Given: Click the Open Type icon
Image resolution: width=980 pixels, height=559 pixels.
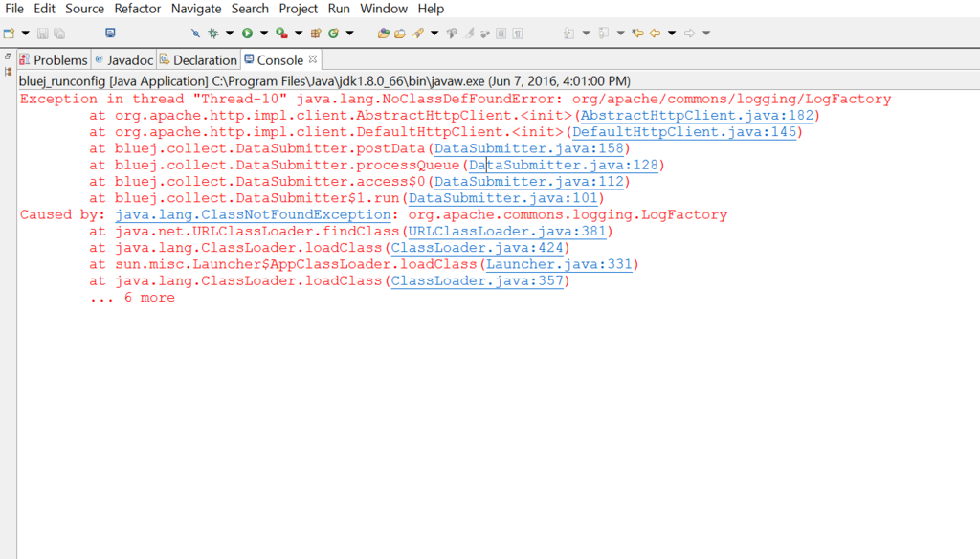Looking at the screenshot, I should point(383,34).
